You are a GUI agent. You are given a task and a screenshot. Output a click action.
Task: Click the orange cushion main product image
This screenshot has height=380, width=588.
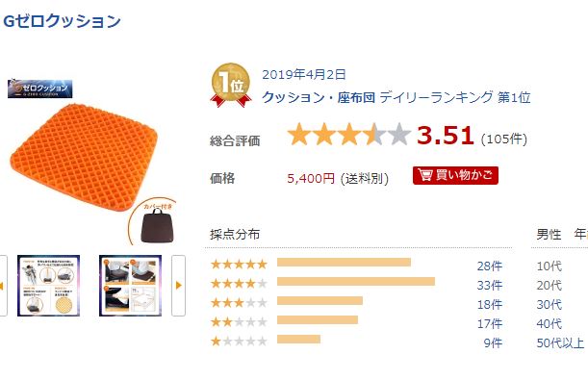pos(84,156)
